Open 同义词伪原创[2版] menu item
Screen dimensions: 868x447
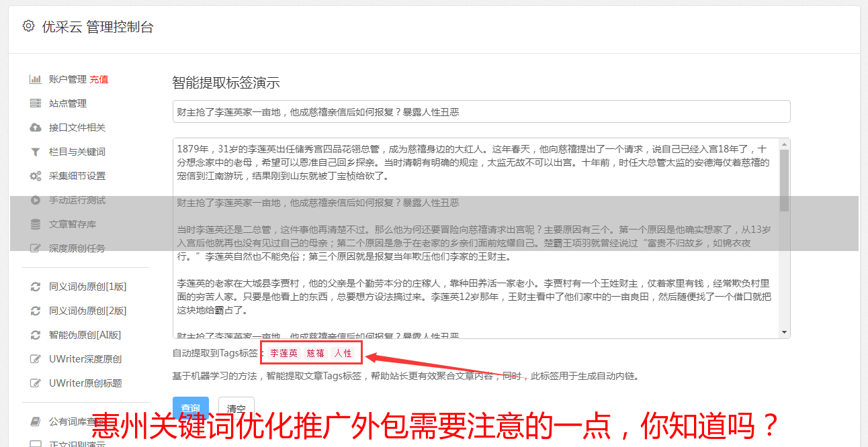(87, 311)
